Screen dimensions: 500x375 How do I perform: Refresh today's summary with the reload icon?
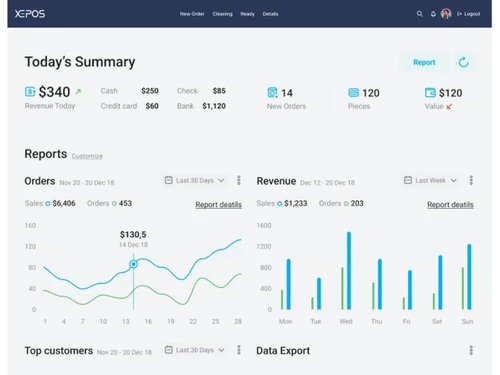coord(464,62)
